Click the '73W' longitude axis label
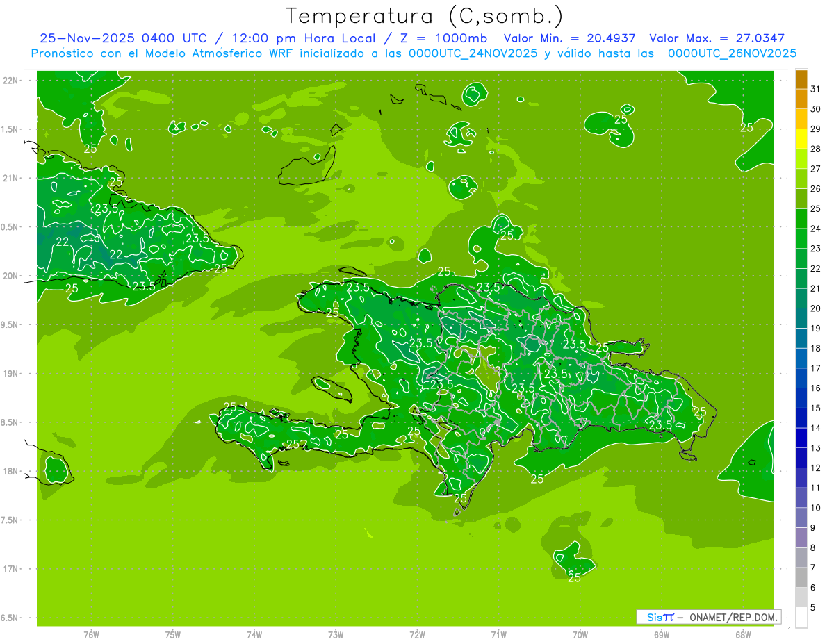The width and height of the screenshot is (834, 644). 336,634
